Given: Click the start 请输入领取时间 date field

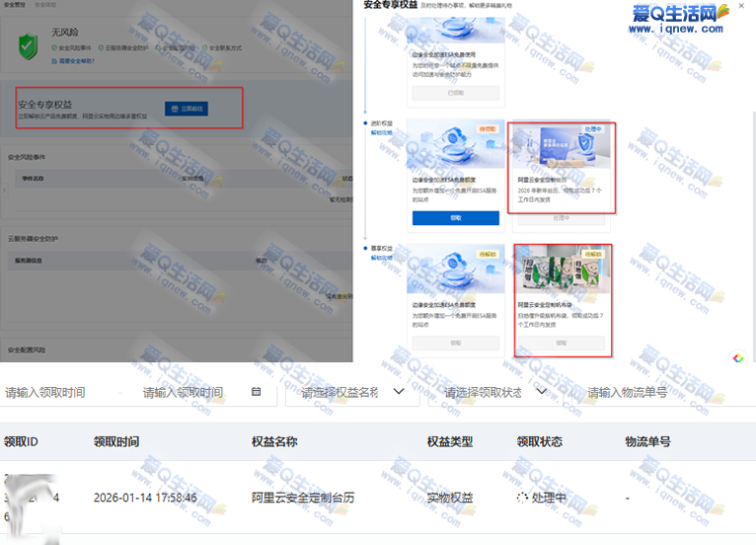Looking at the screenshot, I should pos(45,393).
